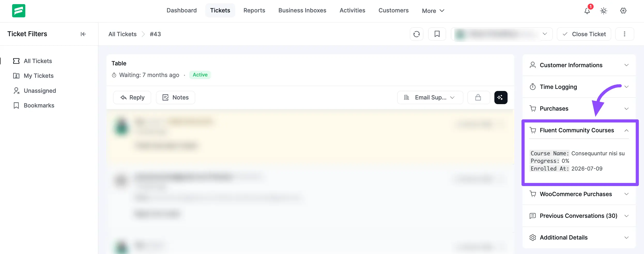Open global settings gear icon
This screenshot has width=644, height=254.
click(x=623, y=11)
